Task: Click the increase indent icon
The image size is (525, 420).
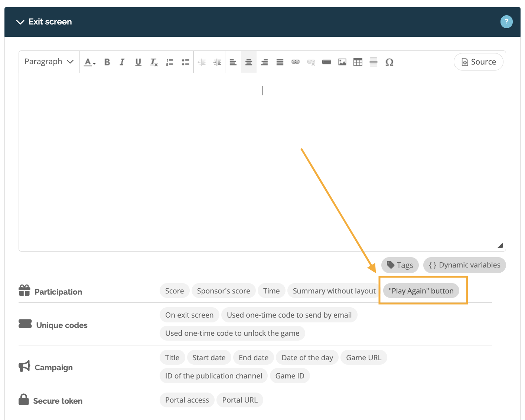Action: pos(217,62)
